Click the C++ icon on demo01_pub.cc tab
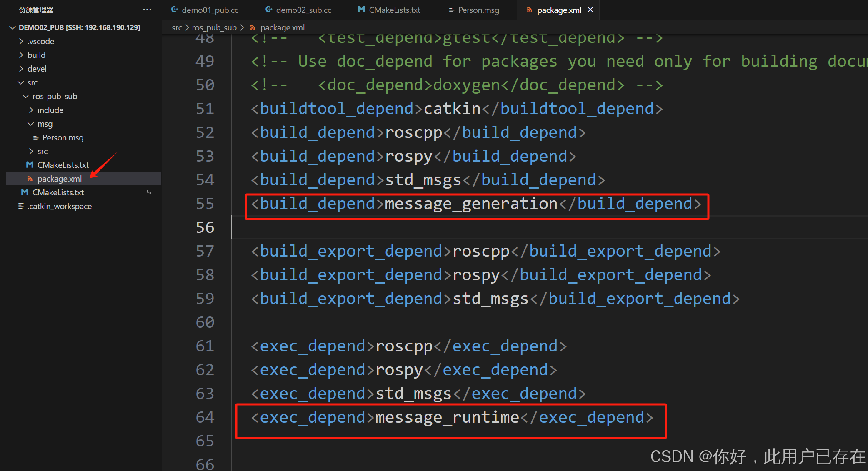Image resolution: width=868 pixels, height=471 pixels. point(175,10)
